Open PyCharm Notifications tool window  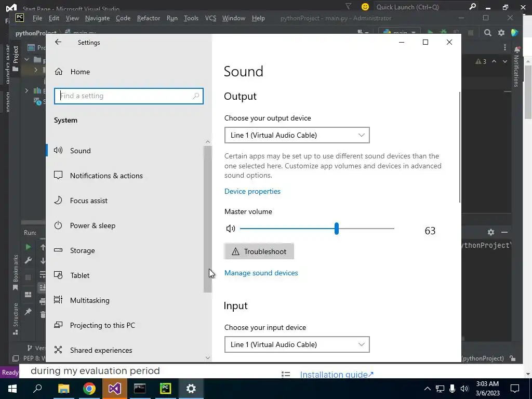click(517, 66)
